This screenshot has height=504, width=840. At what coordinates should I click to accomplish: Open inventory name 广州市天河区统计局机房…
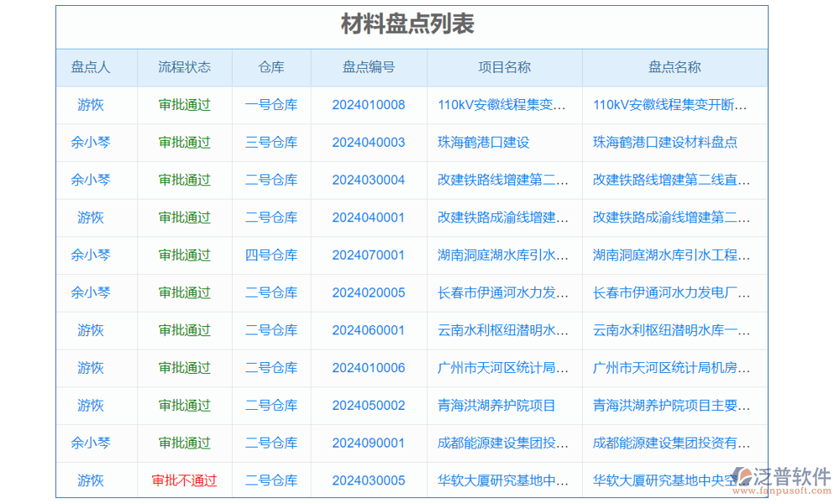(672, 368)
